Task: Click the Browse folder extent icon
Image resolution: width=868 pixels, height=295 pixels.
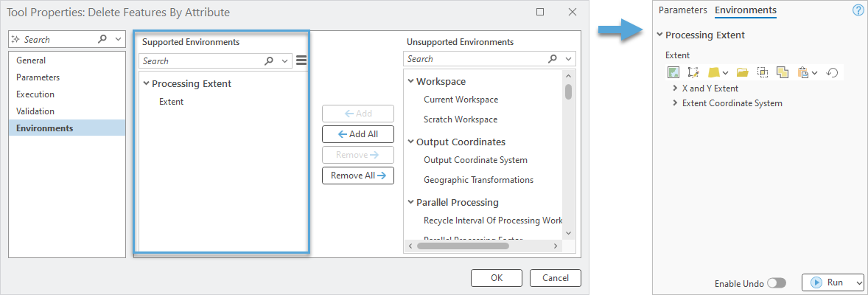Action: click(x=742, y=72)
